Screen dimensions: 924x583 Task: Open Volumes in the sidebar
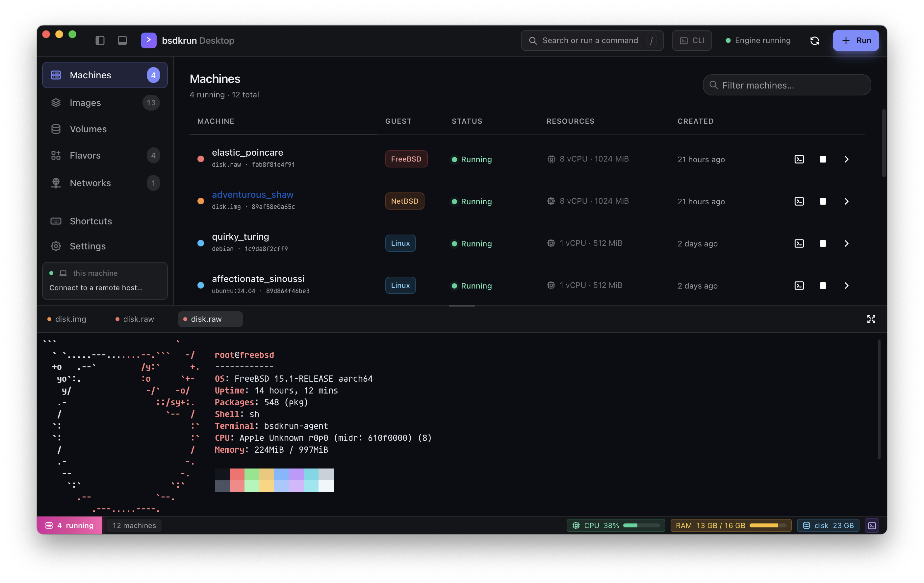(105, 129)
